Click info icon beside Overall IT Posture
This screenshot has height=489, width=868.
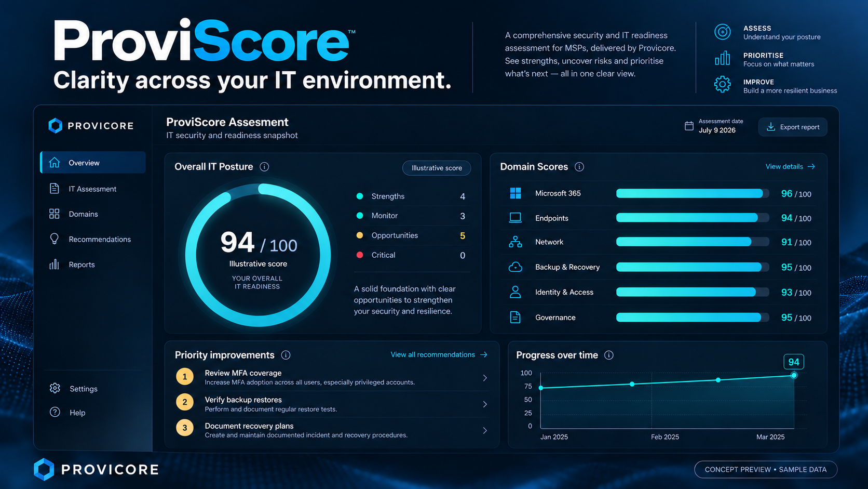264,167
